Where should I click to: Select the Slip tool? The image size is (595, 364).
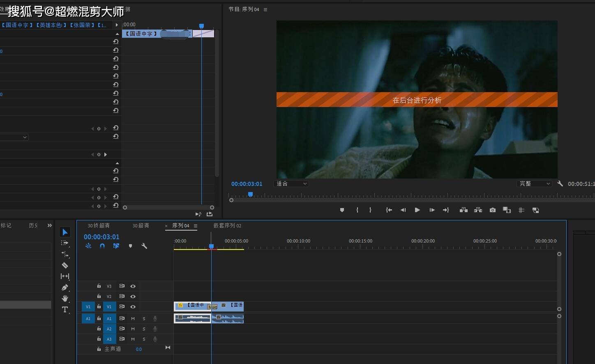pos(65,276)
